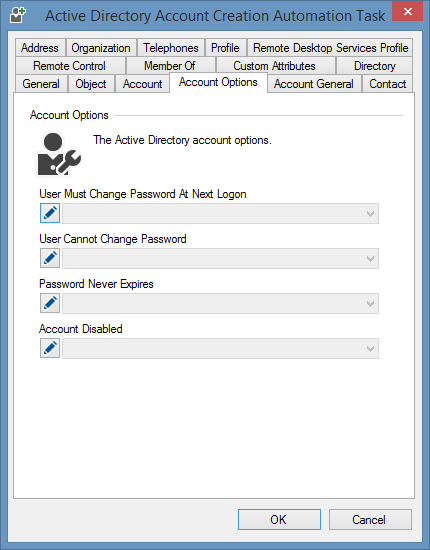
Task: Click the user with wrench account options icon
Action: 59,154
